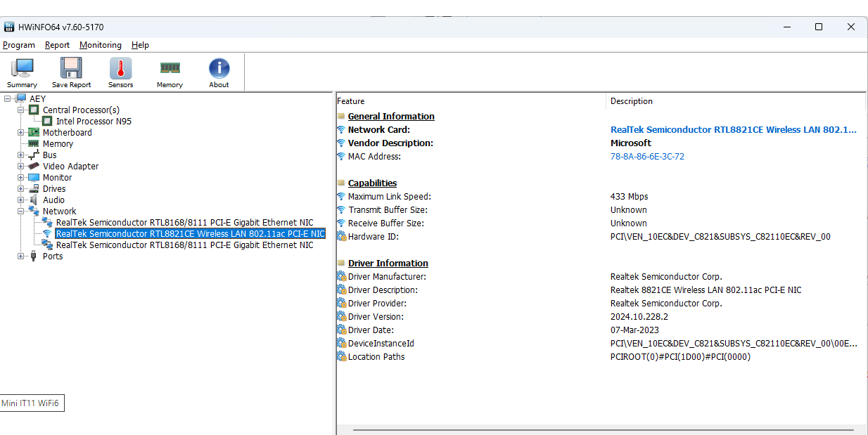Select Intel Processor N95 in tree
Screen dimensions: 868x435
(94, 121)
